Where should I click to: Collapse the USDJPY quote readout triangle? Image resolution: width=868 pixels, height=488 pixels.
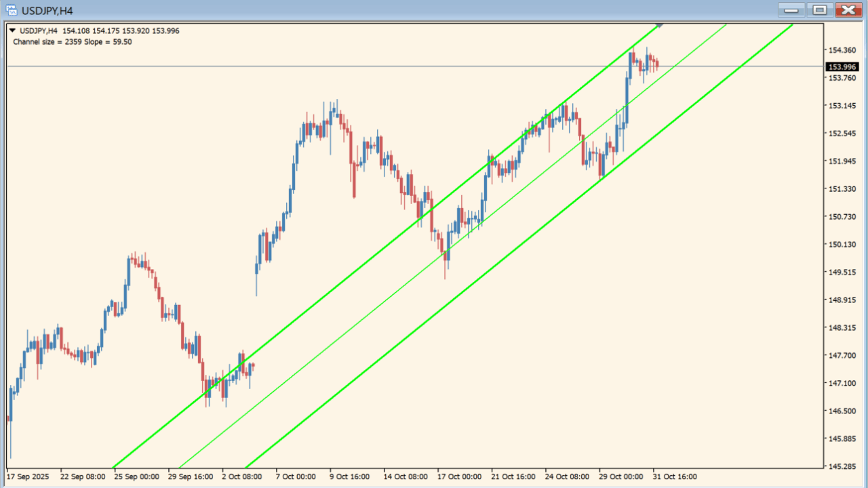coord(12,30)
